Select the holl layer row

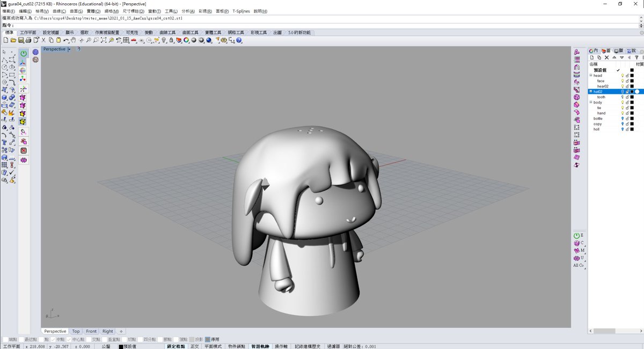tap(616, 129)
